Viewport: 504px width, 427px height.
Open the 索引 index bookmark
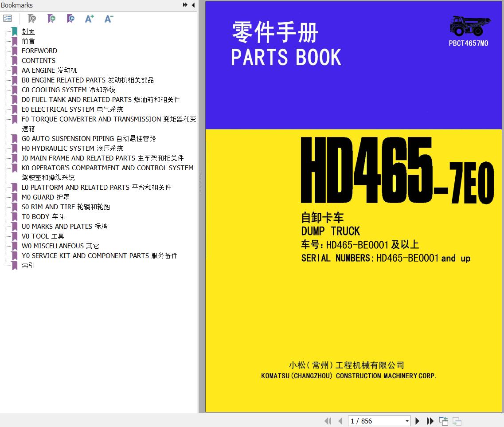[28, 266]
